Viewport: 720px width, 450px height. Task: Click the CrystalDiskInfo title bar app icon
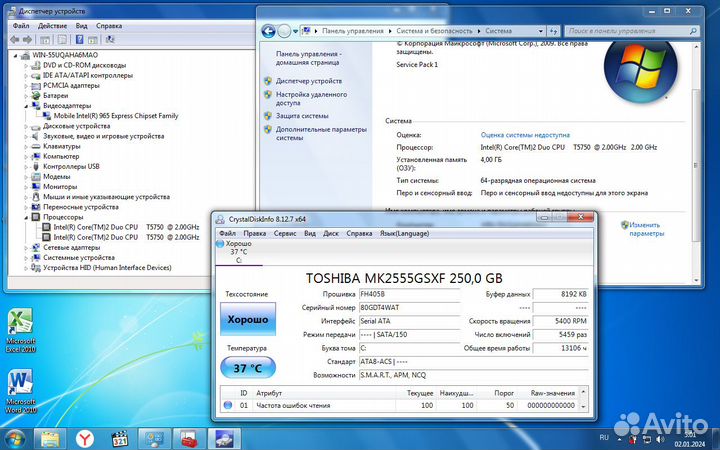coord(220,219)
